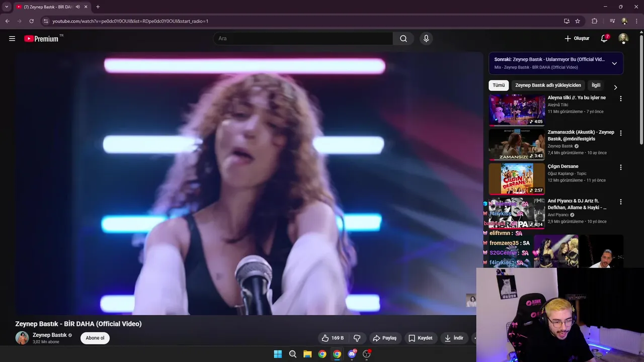Open the YouTube account avatar menu
This screenshot has height=362, width=644.
coord(623,38)
